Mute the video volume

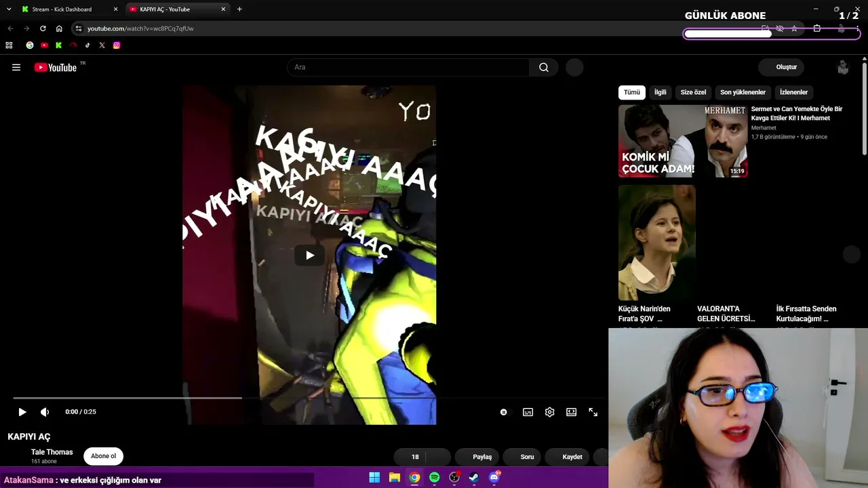point(45,412)
